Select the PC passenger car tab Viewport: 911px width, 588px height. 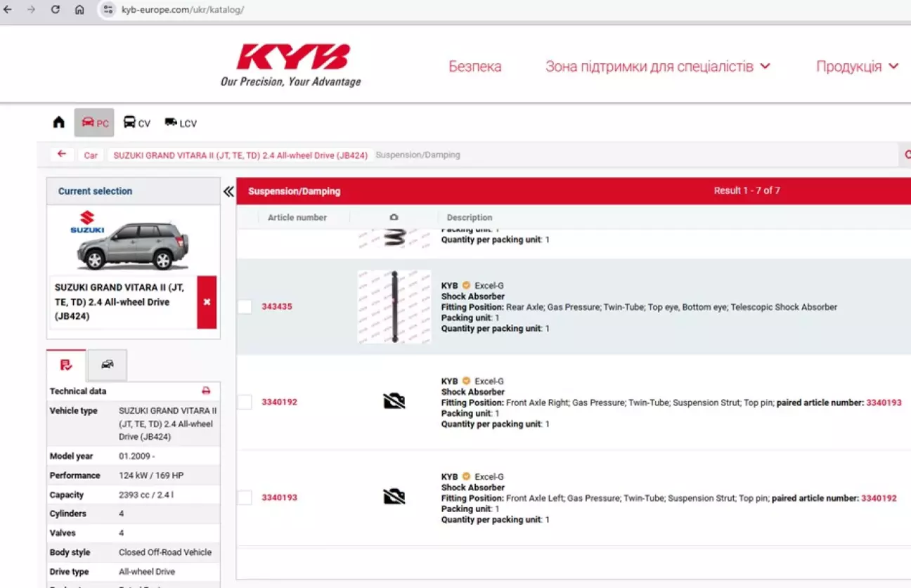[x=94, y=123]
